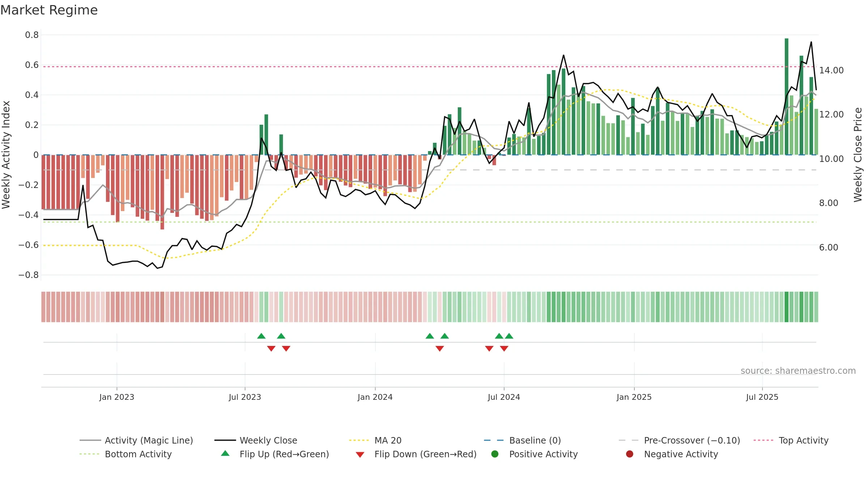
Task: Click the Jul 2023 x-axis label
Action: pos(245,397)
